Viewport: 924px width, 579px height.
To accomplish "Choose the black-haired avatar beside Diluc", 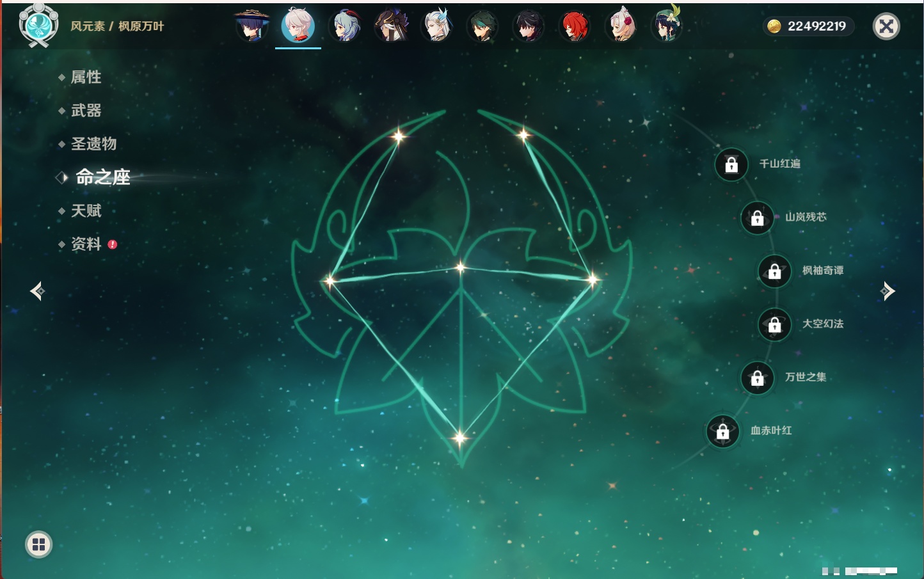I will tap(529, 26).
